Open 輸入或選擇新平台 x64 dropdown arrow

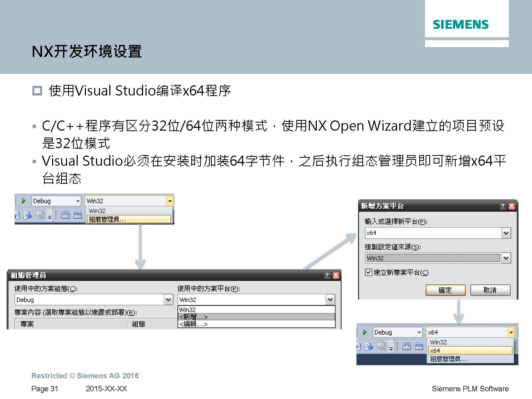(506, 233)
